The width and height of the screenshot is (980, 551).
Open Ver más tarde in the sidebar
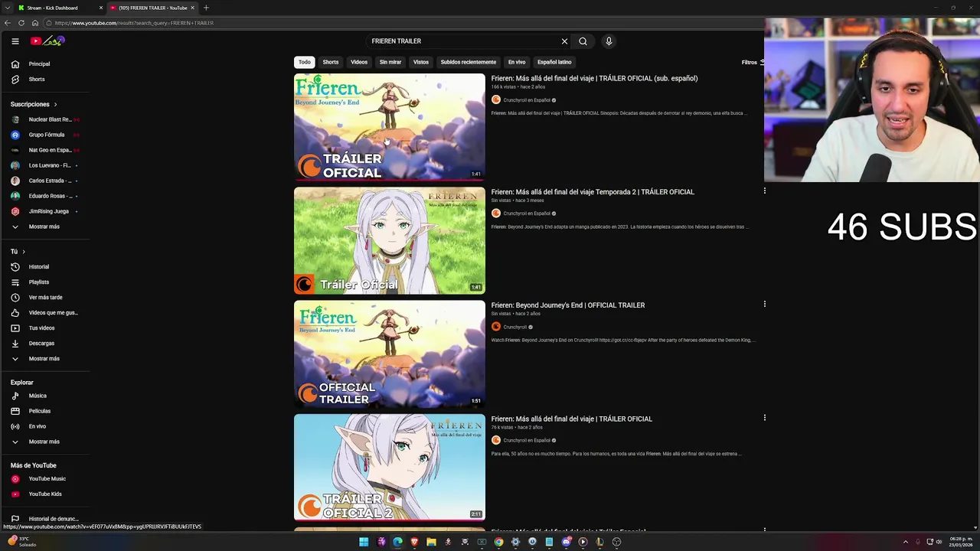pos(44,298)
